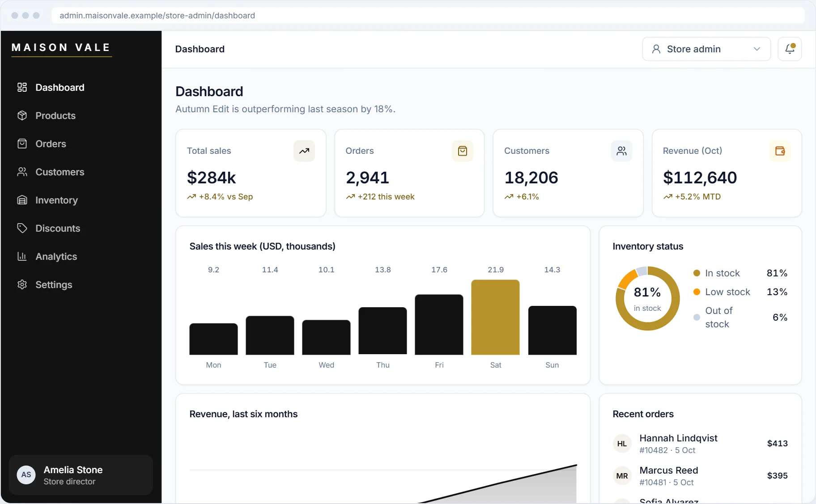The image size is (816, 504).
Task: Click the Thursday bar in sales chart
Action: click(382, 331)
